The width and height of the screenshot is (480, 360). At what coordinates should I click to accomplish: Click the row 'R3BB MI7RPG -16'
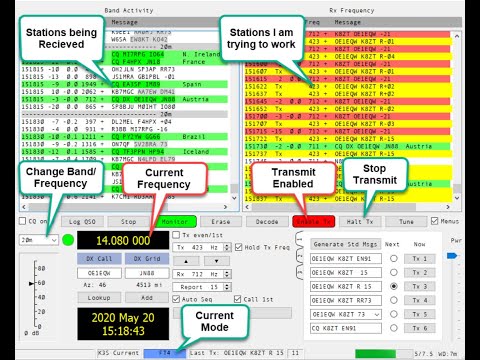pos(125,129)
